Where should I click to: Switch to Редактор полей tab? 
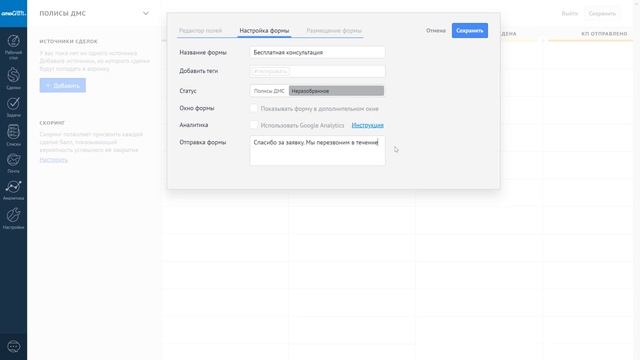200,31
